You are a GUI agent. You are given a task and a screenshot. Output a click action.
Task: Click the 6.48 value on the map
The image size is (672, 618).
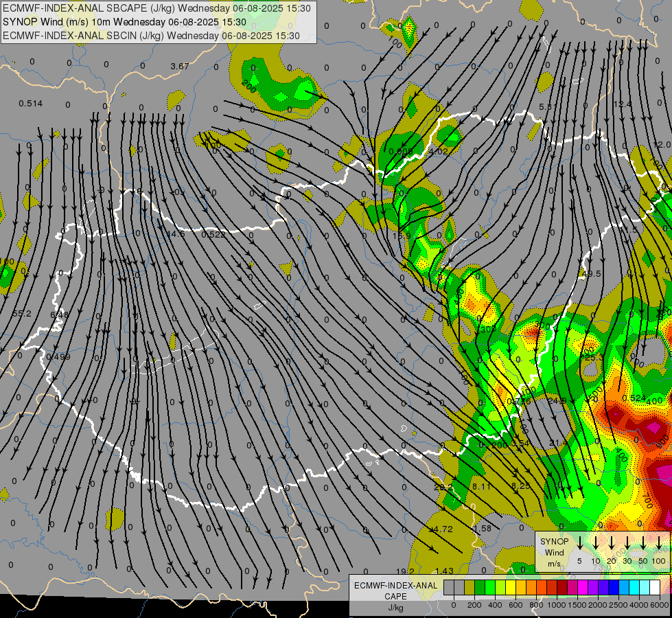point(59,314)
